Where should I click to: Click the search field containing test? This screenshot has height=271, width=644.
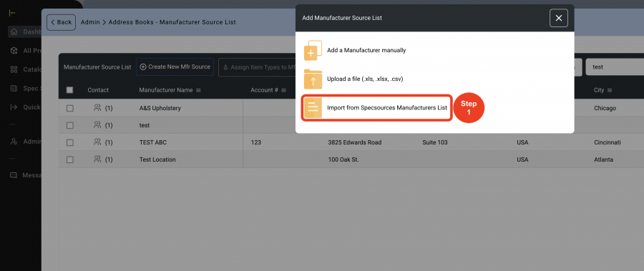point(615,67)
